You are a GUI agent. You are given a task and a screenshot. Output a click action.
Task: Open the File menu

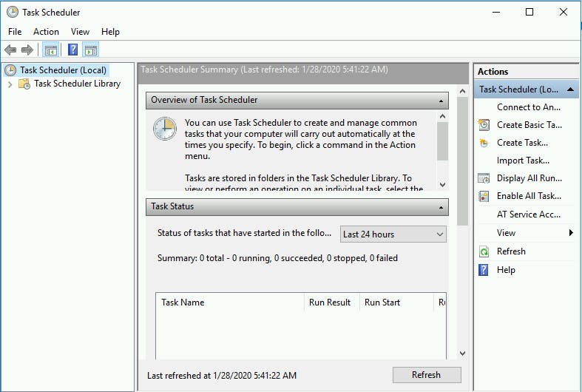(x=15, y=32)
